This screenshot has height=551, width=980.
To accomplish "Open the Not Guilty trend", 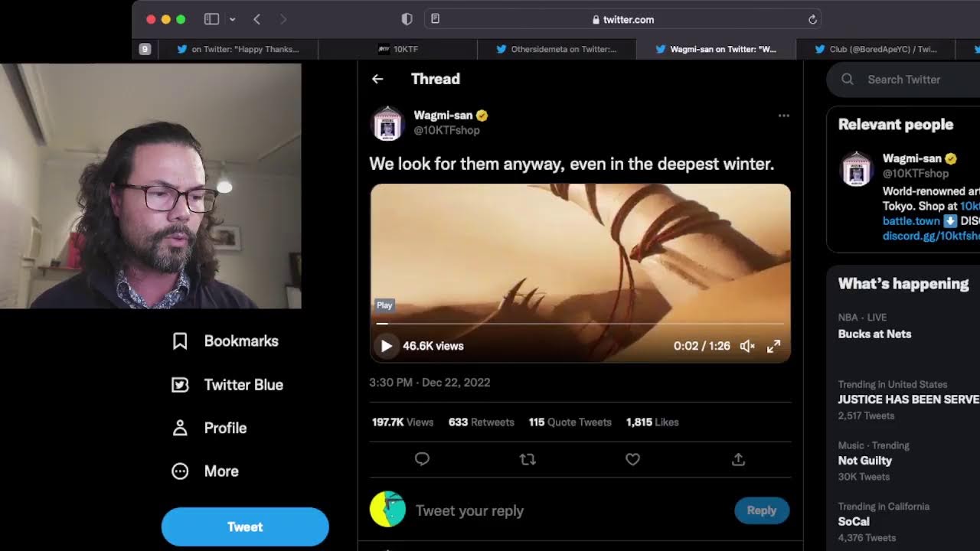I will coord(865,461).
